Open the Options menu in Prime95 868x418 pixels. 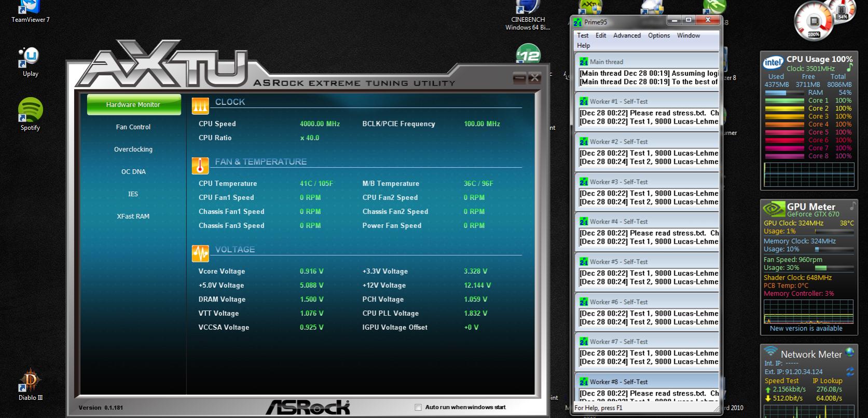point(659,35)
